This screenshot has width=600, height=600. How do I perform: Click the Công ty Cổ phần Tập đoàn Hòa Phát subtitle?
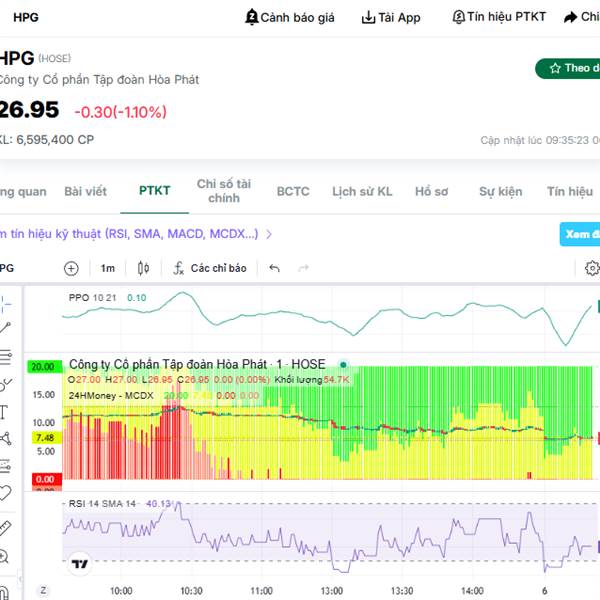tap(99, 80)
